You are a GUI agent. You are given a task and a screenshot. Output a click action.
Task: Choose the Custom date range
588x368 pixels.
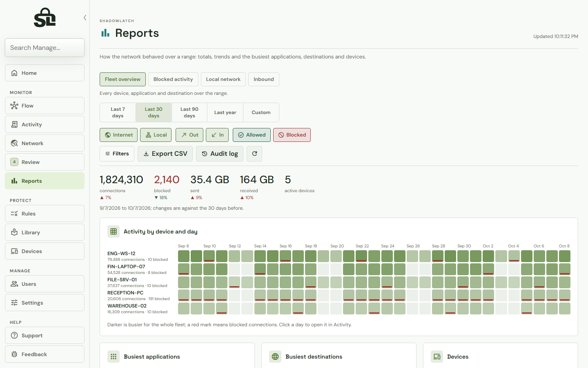(261, 112)
